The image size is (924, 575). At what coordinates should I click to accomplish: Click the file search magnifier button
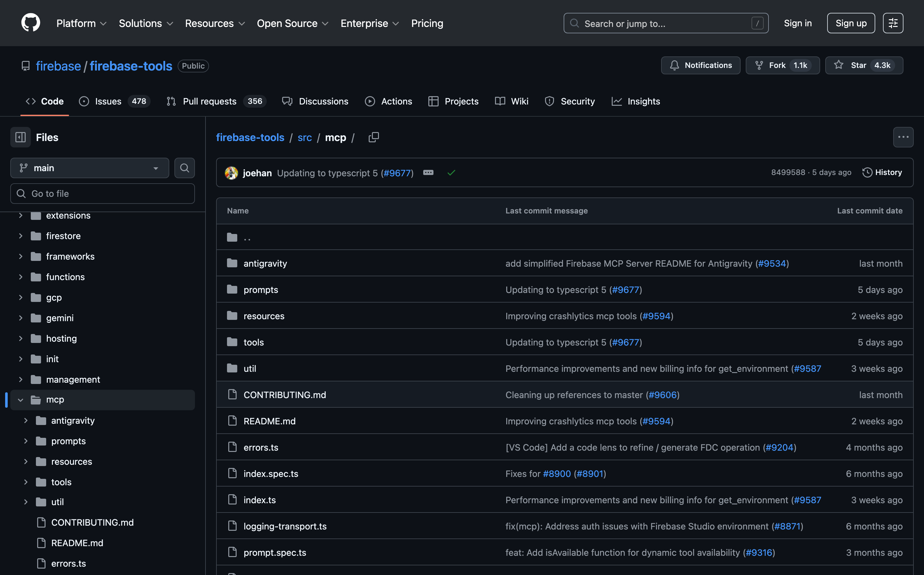[x=184, y=168]
